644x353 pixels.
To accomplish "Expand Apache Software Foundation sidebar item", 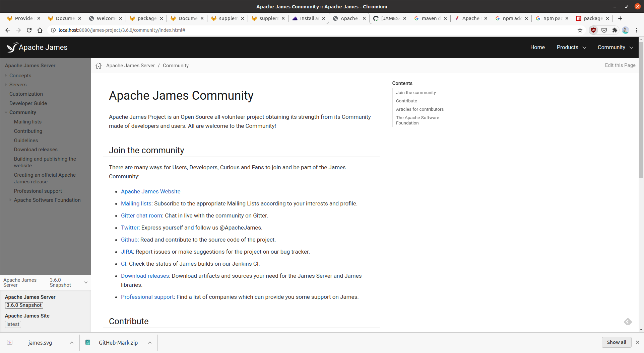I will pos(10,200).
